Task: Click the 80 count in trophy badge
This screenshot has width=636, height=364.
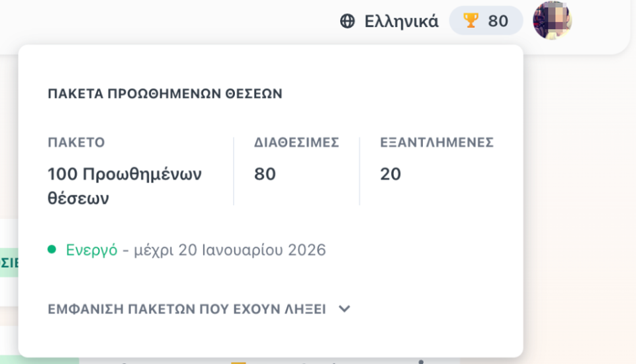Action: pyautogui.click(x=498, y=21)
